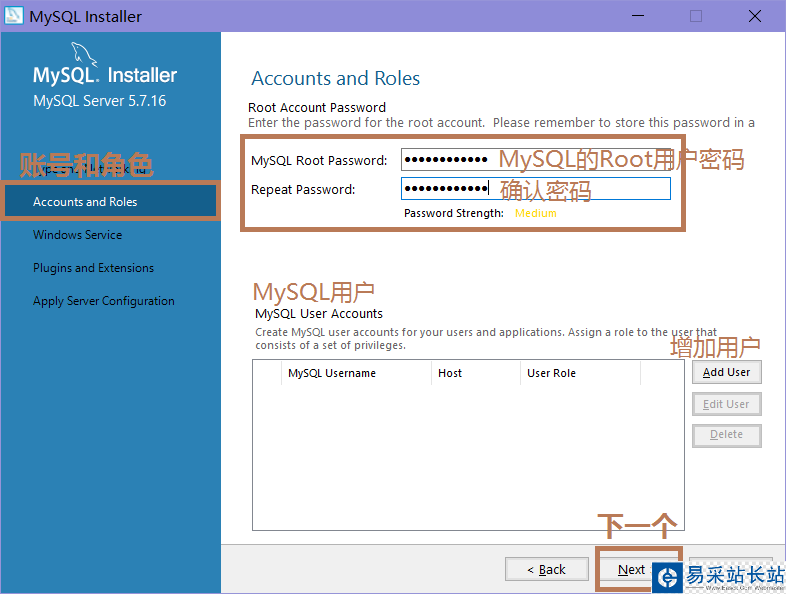The height and width of the screenshot is (594, 786).
Task: Focus the MySQL Root Password field
Action: click(536, 160)
